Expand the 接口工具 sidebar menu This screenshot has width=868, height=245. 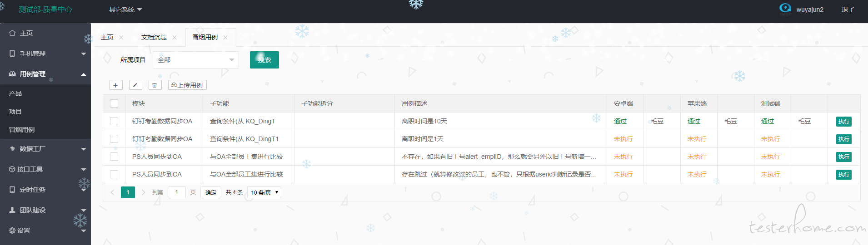(x=84, y=170)
